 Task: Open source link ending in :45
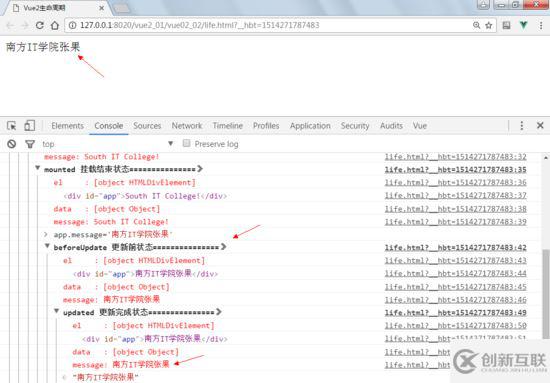(456, 287)
